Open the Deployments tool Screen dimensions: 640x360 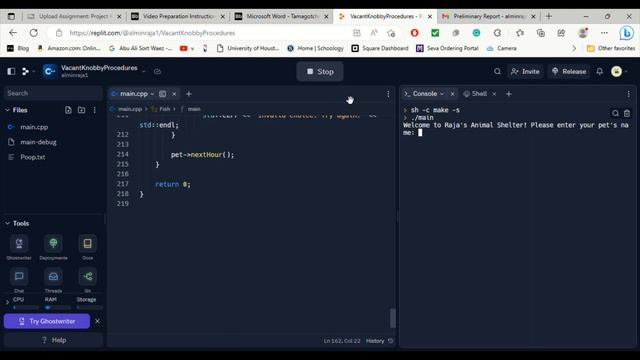(53, 247)
